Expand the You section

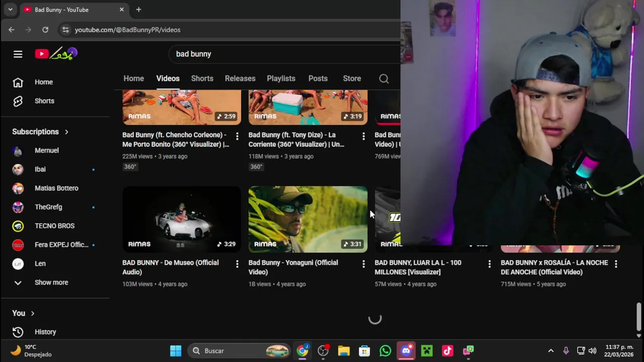24,313
